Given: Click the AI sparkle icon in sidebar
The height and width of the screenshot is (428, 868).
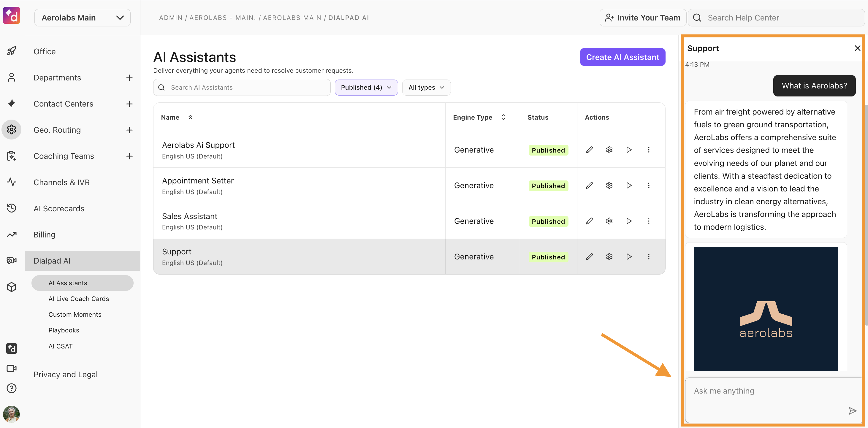Looking at the screenshot, I should point(12,104).
